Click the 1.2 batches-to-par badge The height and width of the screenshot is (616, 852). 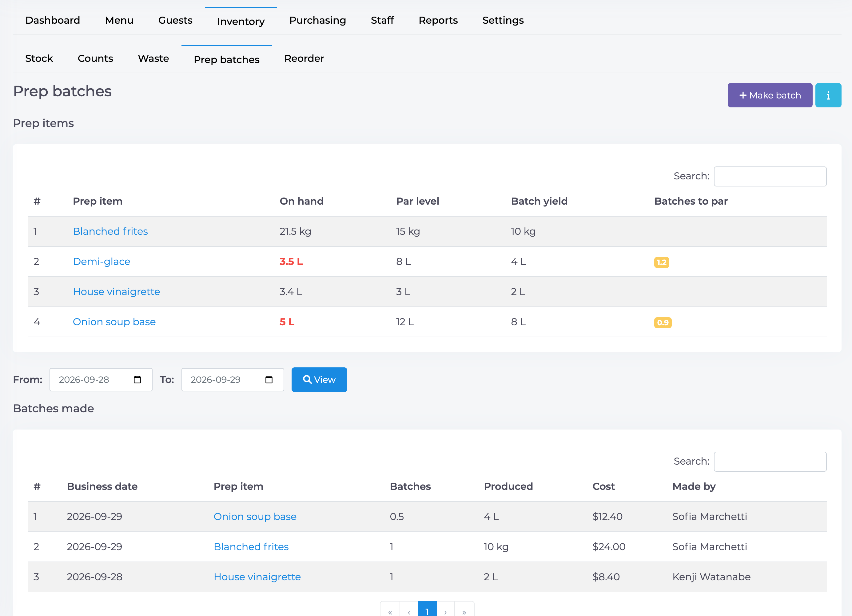tap(662, 262)
